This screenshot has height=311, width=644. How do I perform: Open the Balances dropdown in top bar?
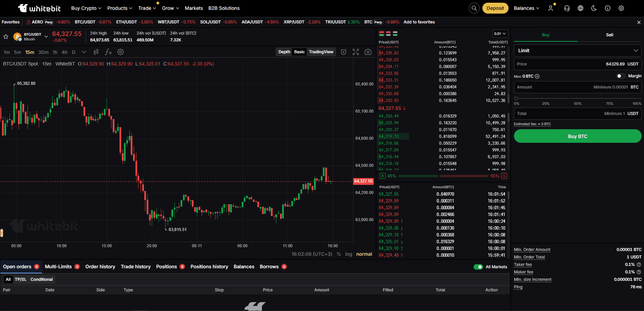point(527,8)
